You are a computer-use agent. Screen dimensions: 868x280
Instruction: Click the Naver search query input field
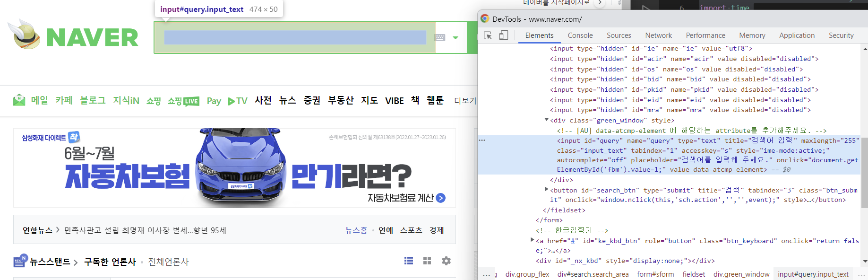point(295,37)
